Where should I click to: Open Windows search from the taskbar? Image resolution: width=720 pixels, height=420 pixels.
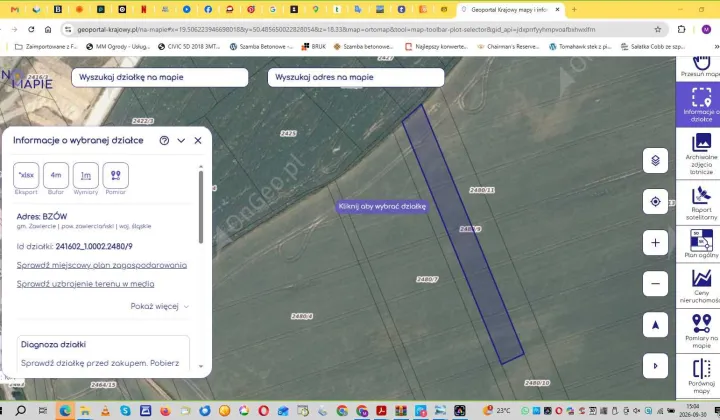click(x=21, y=410)
